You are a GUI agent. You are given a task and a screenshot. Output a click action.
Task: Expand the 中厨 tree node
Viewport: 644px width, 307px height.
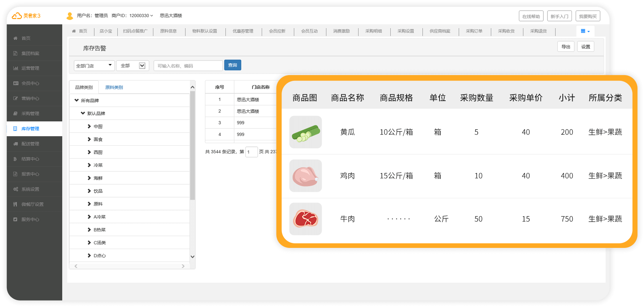tap(89, 126)
